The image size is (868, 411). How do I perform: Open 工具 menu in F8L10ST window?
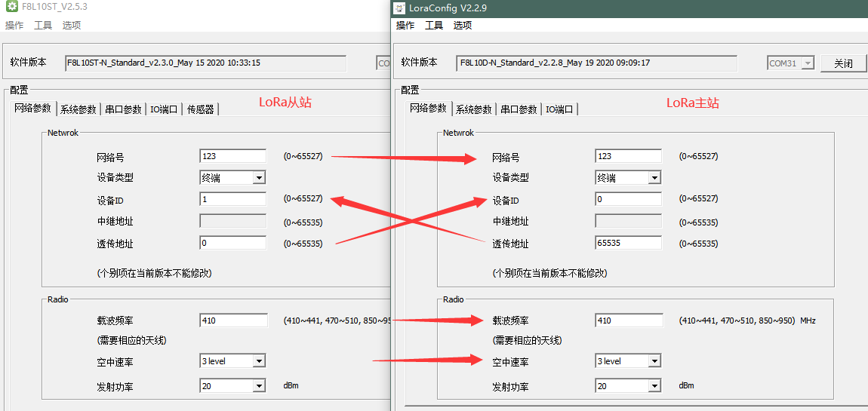tap(42, 26)
